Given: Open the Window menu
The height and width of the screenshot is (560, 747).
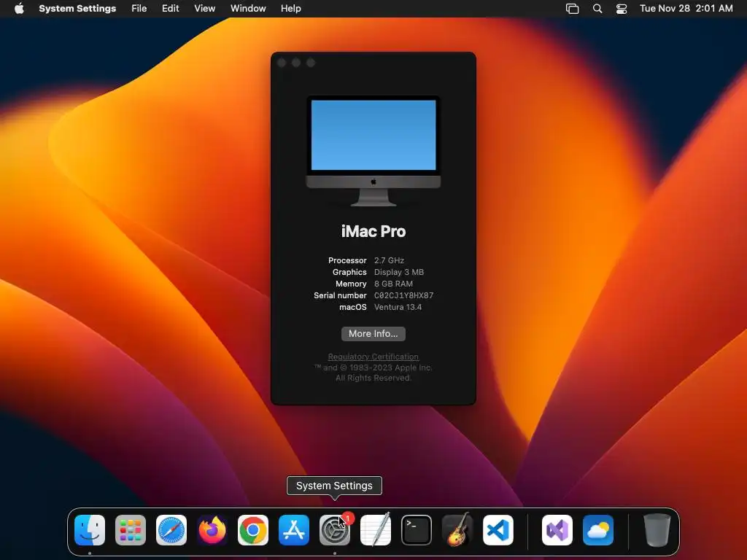Looking at the screenshot, I should [x=248, y=9].
